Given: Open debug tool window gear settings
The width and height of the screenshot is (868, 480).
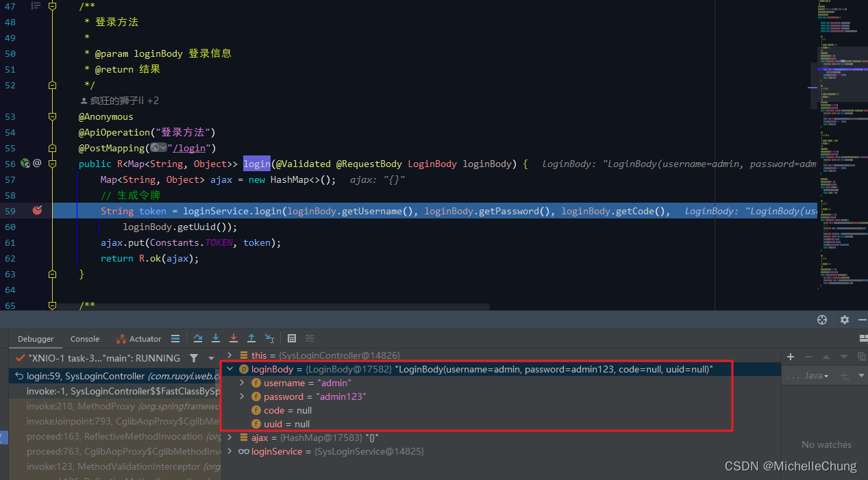Looking at the screenshot, I should click(845, 320).
